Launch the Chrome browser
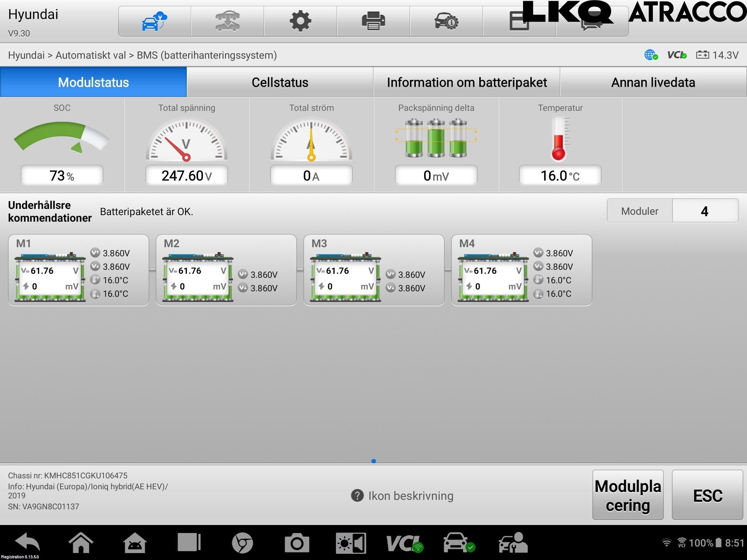The width and height of the screenshot is (747, 560). click(243, 542)
